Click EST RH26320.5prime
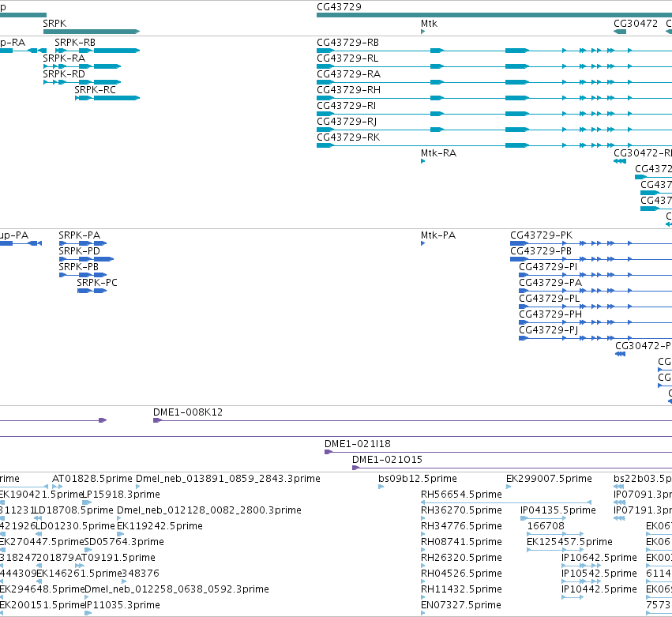 pos(461,559)
